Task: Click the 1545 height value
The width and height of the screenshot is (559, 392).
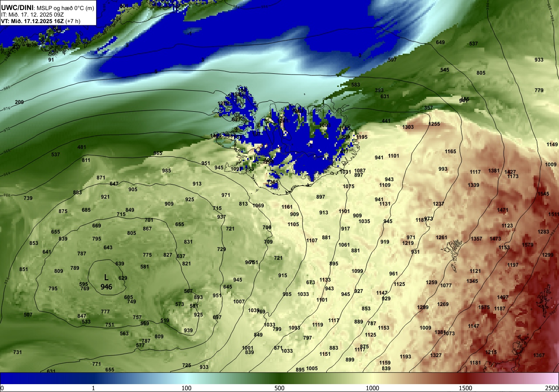Action: [x=543, y=194]
